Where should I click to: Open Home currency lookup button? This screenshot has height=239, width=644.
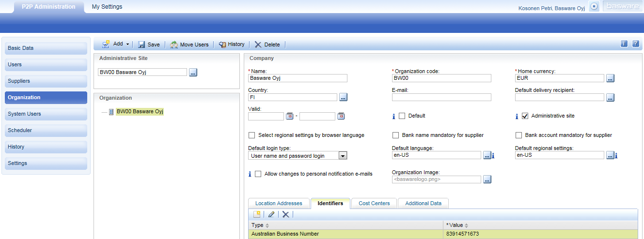coord(611,78)
